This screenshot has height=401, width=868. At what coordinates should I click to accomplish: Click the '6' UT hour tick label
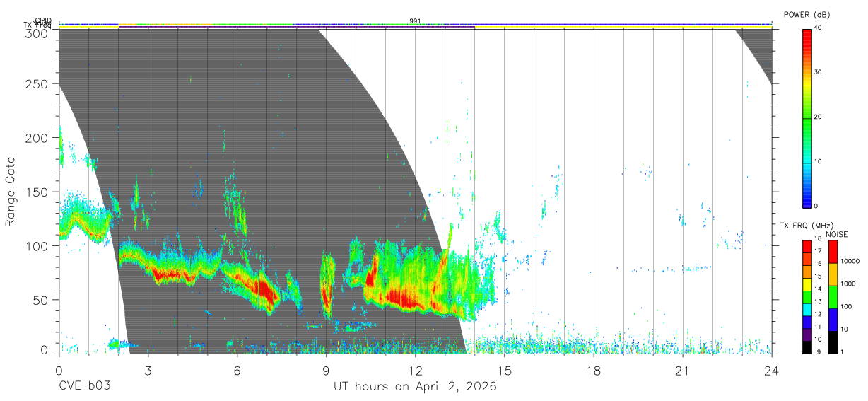[x=237, y=370]
